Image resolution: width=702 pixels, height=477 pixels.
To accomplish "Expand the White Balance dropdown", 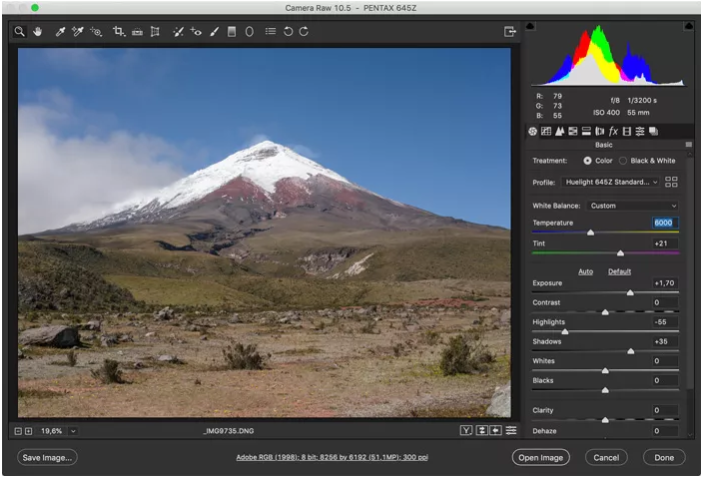I will pyautogui.click(x=633, y=205).
